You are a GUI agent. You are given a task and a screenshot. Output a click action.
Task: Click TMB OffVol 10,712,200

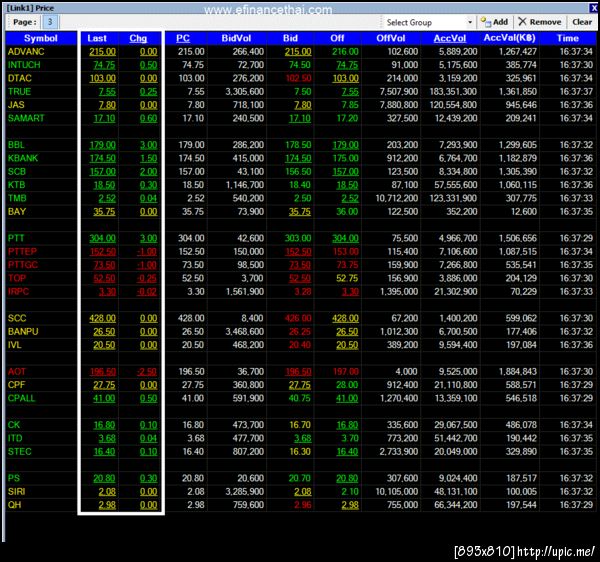coord(397,199)
